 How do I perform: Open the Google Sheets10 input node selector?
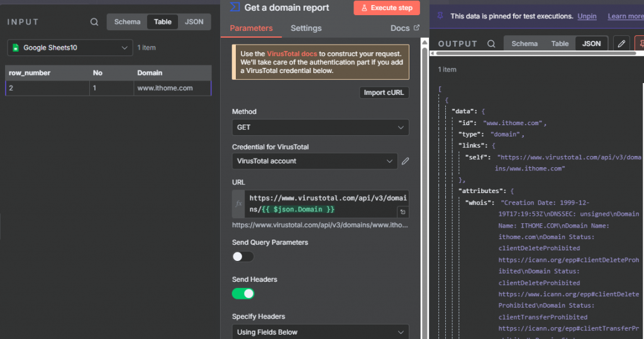[x=70, y=48]
